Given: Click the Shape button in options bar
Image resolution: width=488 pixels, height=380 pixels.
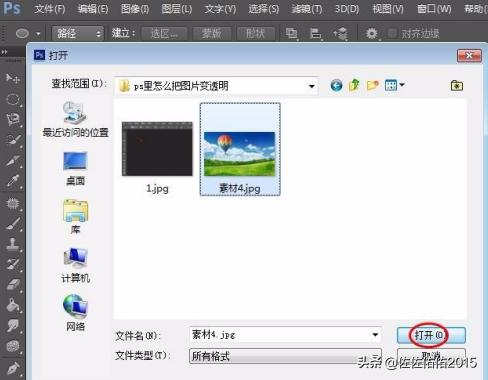Looking at the screenshot, I should (255, 33).
